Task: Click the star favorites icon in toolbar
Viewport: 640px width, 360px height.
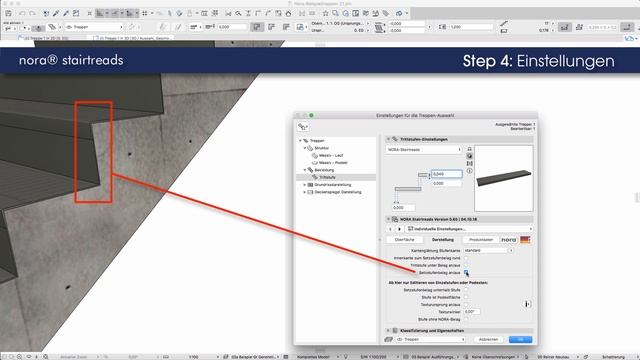Action: (x=325, y=13)
